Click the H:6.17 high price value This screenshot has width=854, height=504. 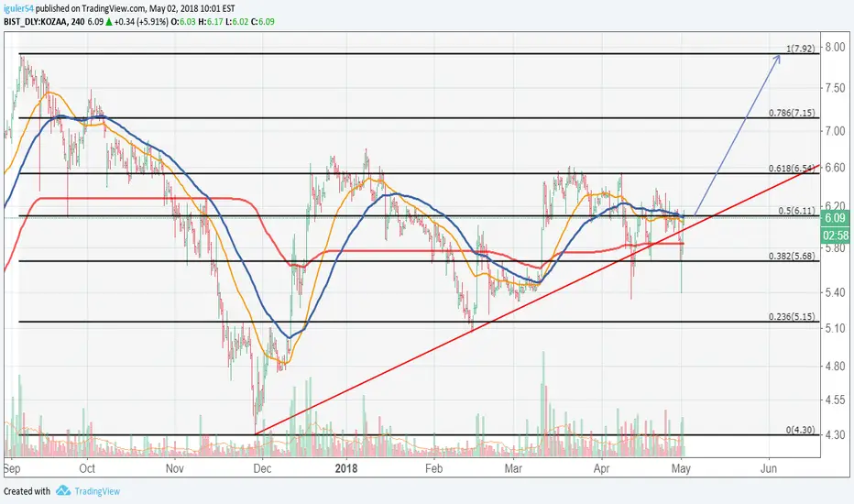point(210,22)
